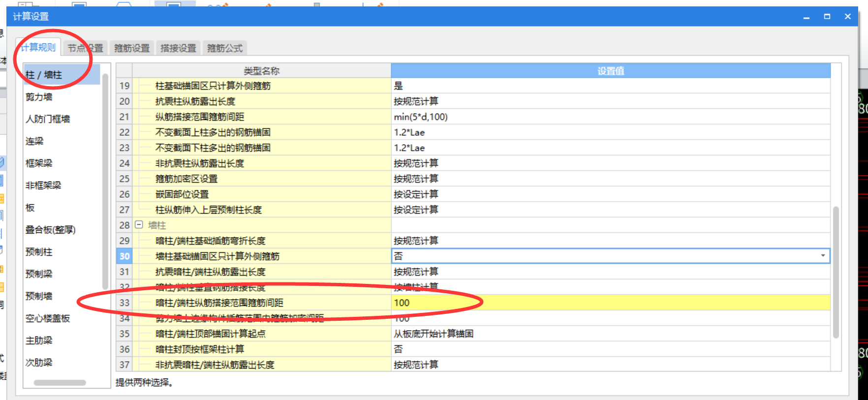Select 预制墙 in the component list

tap(39, 296)
